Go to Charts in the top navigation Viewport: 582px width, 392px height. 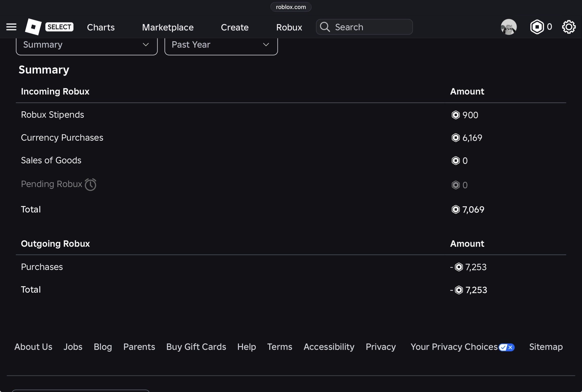pyautogui.click(x=101, y=27)
